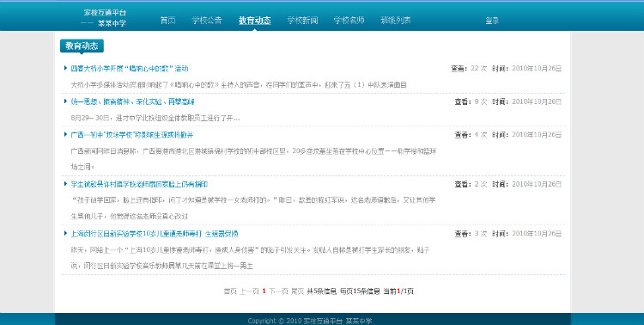Click the arrow bullet beside 统一思想 article
Screen dimensions: 644x325
65,101
